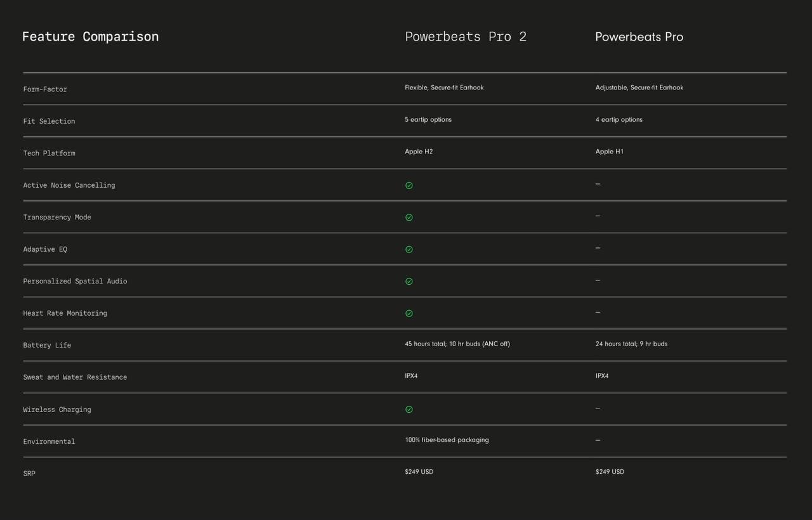Select the Powerbeats Pro column heading
The height and width of the screenshot is (520, 812).
639,37
